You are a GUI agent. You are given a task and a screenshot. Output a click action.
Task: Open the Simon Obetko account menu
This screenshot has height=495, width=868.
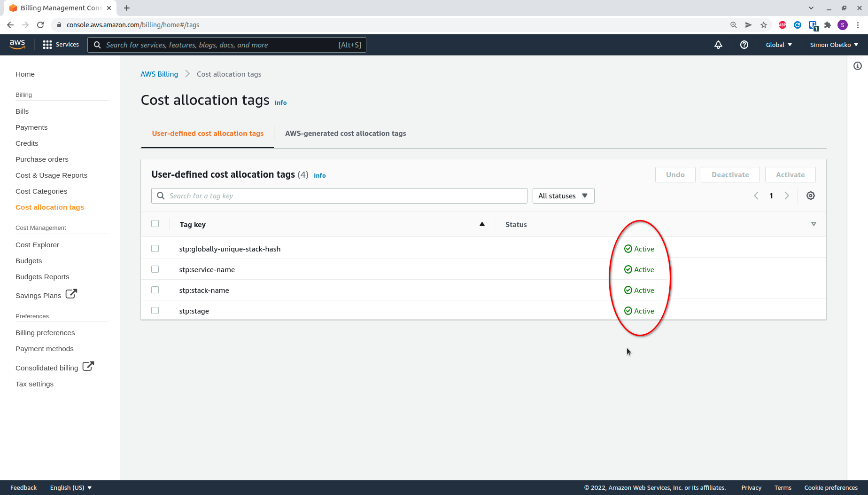point(834,45)
